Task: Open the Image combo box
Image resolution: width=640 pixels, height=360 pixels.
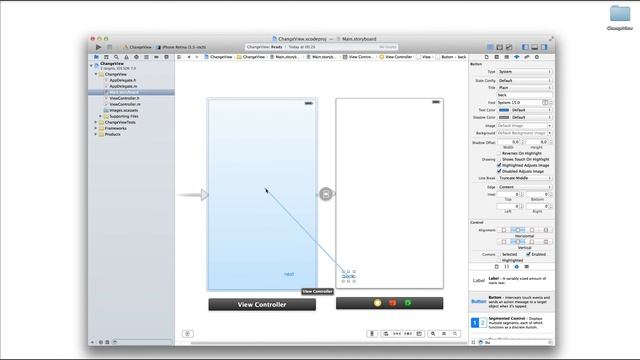Action: pyautogui.click(x=524, y=126)
